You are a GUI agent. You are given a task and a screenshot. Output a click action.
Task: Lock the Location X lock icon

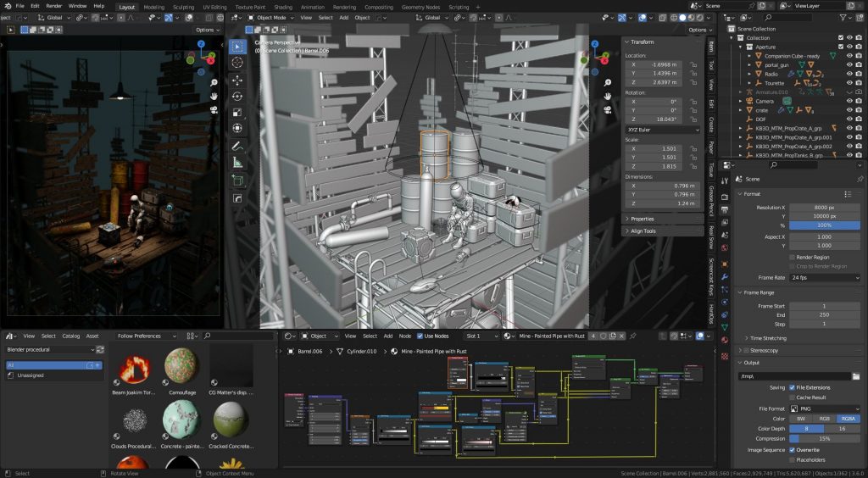pyautogui.click(x=693, y=64)
